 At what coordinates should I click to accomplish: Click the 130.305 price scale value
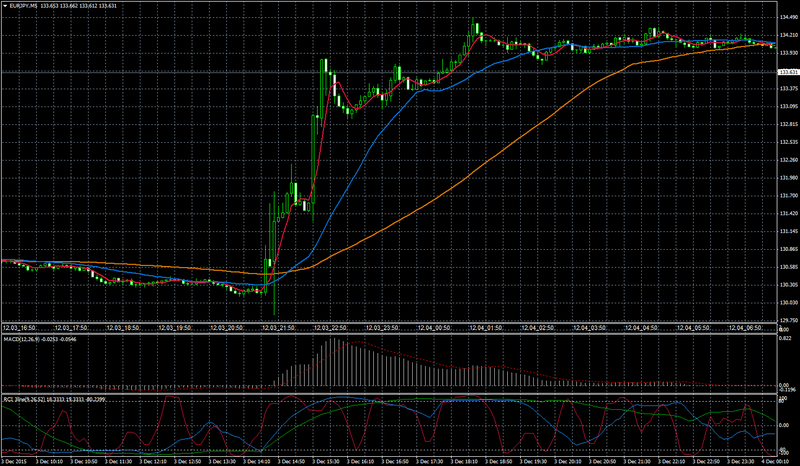pos(787,285)
